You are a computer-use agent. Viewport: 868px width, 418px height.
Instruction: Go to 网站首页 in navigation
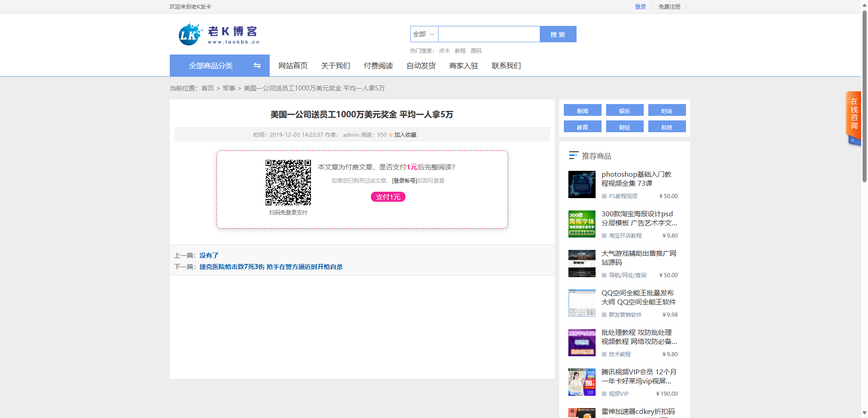point(293,65)
